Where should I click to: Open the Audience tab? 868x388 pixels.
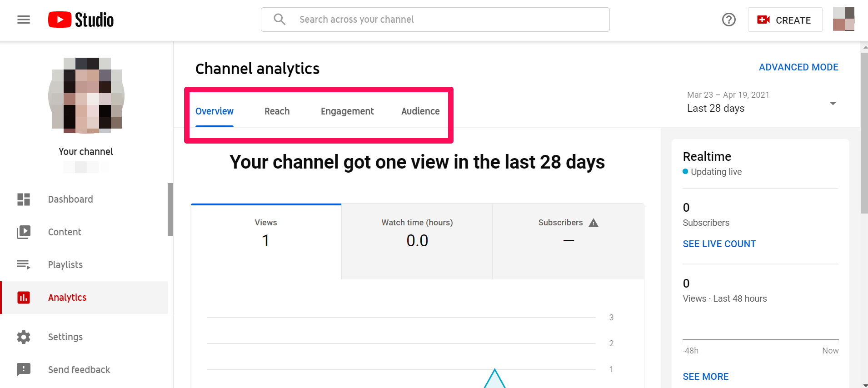coord(420,111)
